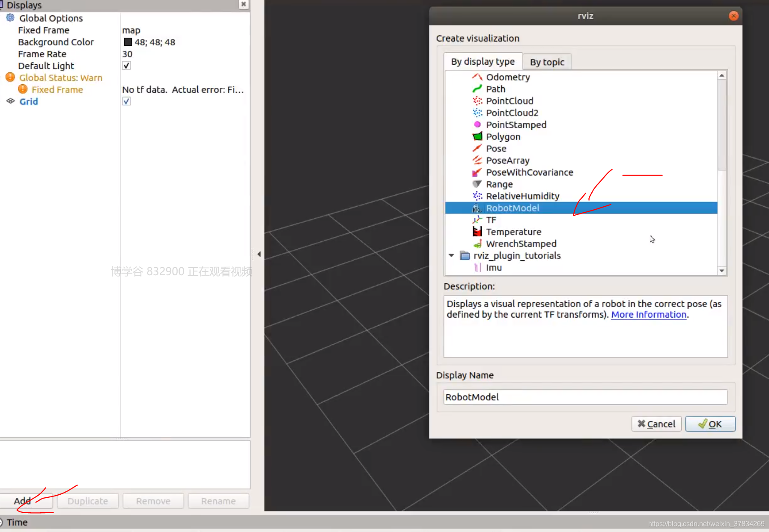769x532 pixels.
Task: Select the Temperature icon
Action: 477,232
